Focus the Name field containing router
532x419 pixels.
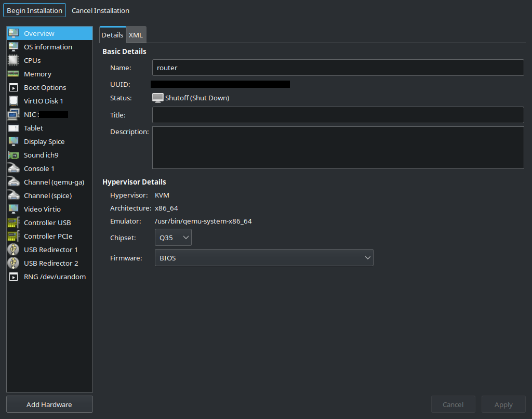338,68
